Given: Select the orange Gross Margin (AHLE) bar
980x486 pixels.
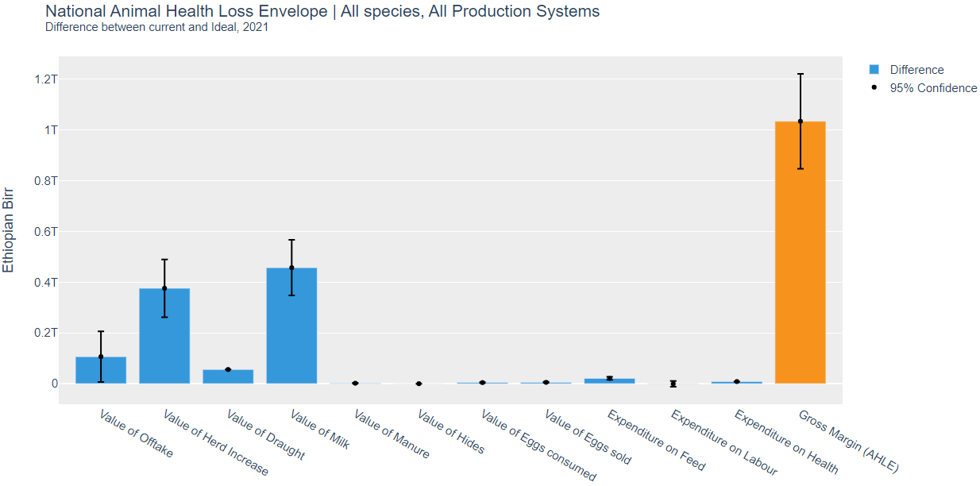Looking at the screenshot, I should click(800, 253).
